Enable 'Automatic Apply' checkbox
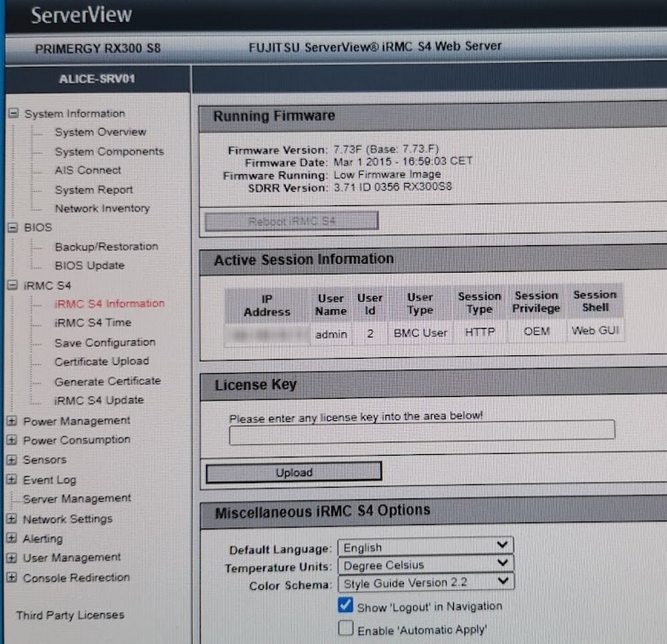667x644 pixels. tap(346, 628)
